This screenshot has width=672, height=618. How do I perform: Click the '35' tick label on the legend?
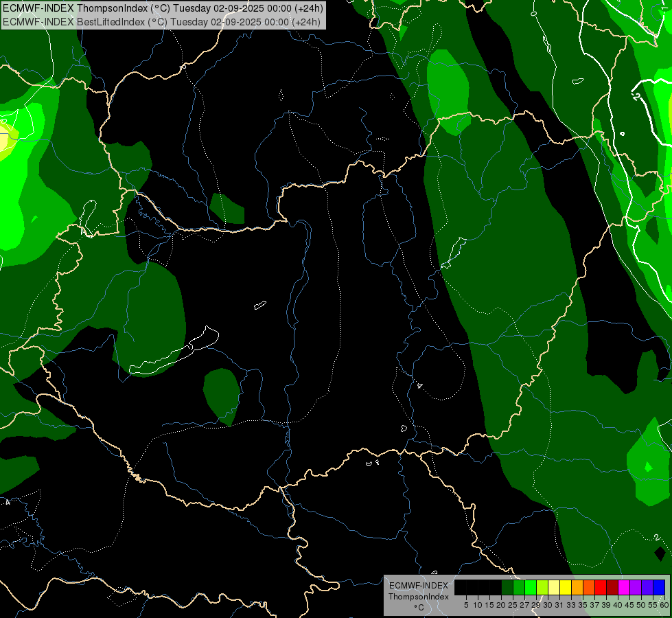[583, 605]
